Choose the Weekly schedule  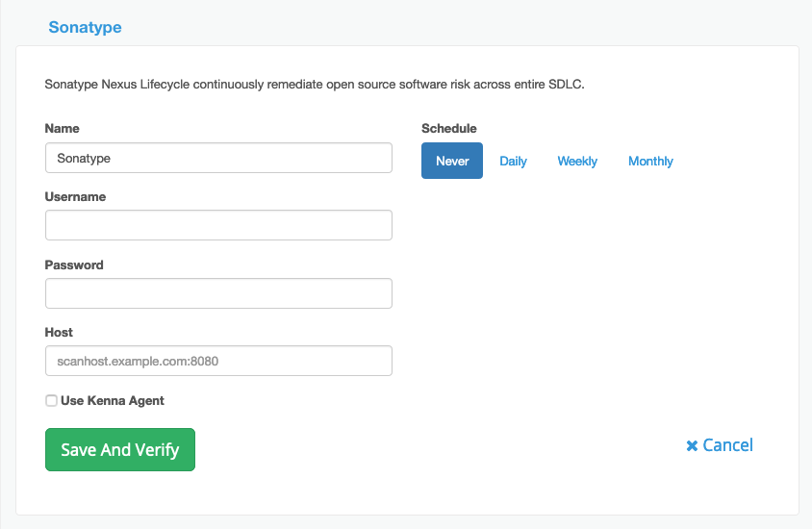[x=577, y=161]
